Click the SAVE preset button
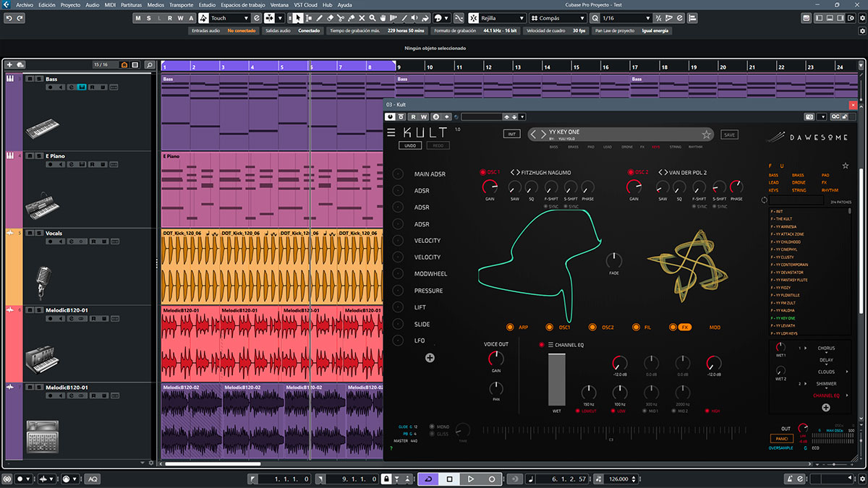Image resolution: width=868 pixels, height=488 pixels. coord(729,134)
